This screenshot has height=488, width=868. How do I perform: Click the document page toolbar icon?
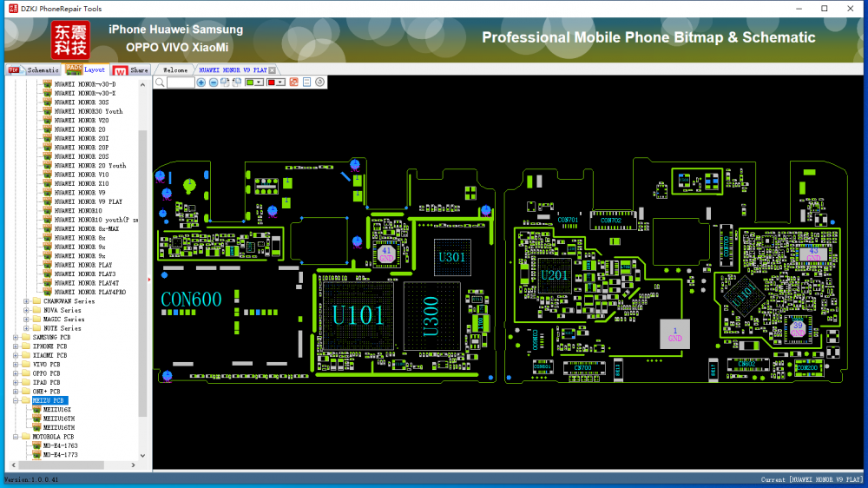coord(307,82)
